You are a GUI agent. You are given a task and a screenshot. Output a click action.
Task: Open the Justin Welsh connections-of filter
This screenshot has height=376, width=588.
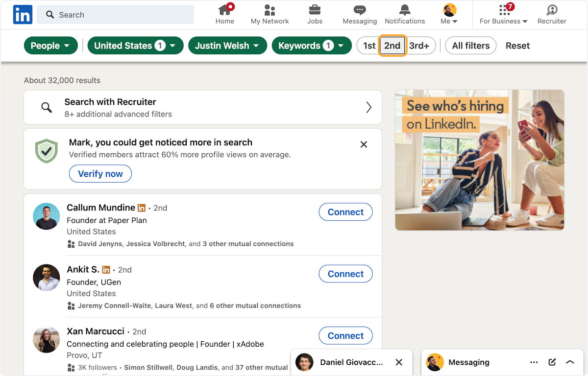(x=227, y=46)
